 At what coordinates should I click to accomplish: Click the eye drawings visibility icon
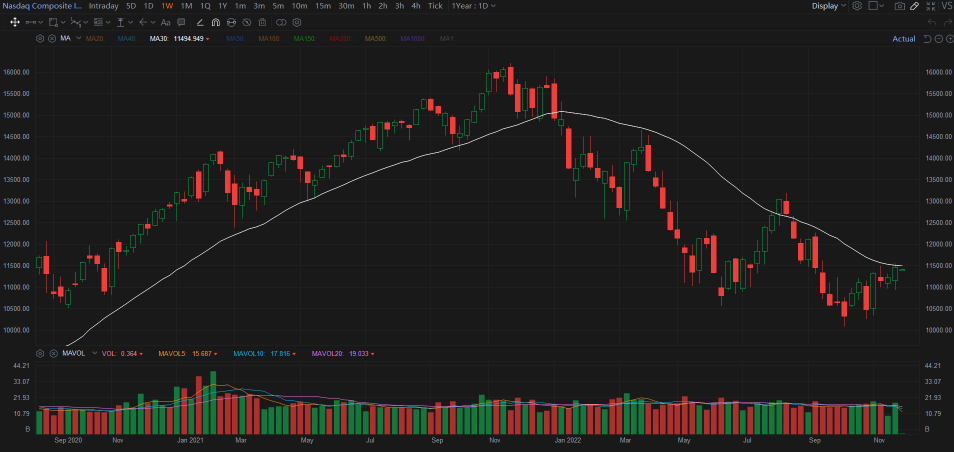(x=231, y=23)
